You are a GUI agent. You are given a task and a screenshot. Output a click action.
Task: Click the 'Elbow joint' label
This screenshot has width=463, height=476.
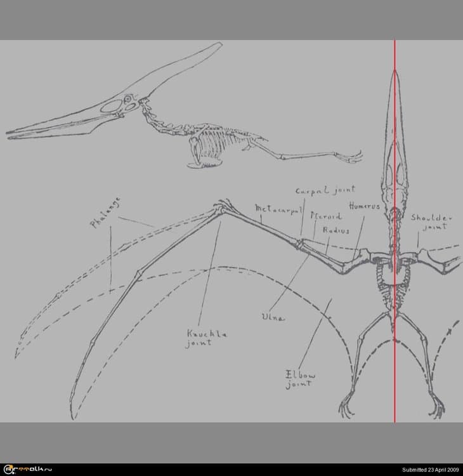click(300, 379)
